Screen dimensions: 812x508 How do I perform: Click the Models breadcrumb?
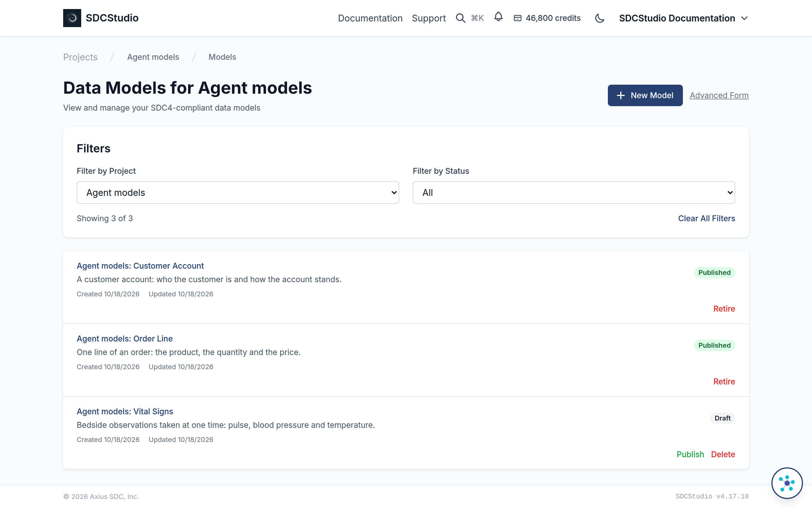point(222,57)
